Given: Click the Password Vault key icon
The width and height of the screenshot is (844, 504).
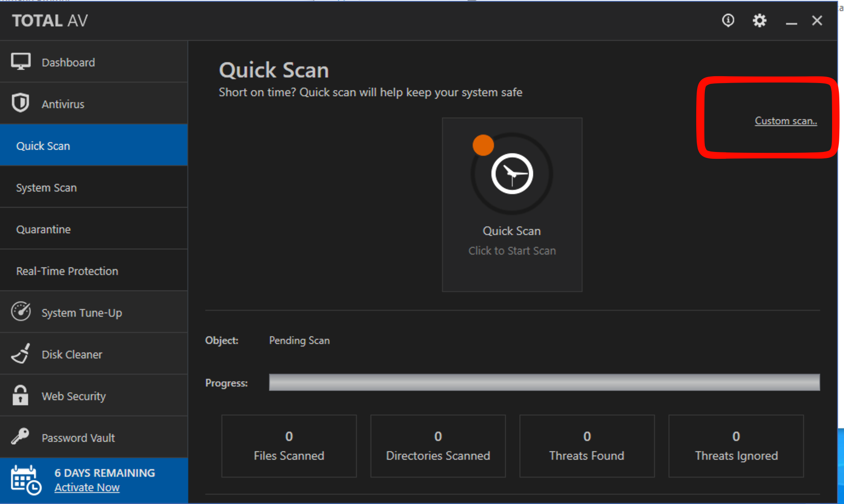Looking at the screenshot, I should (20, 436).
